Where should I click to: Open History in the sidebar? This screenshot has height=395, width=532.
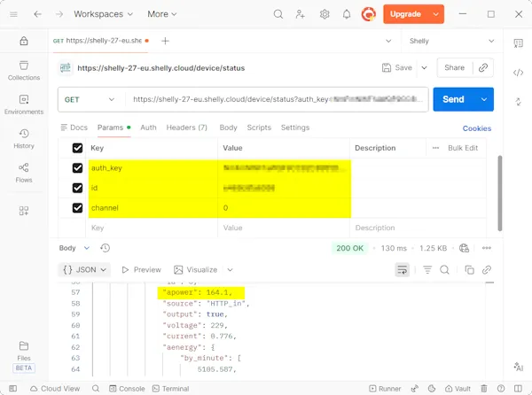(24, 138)
